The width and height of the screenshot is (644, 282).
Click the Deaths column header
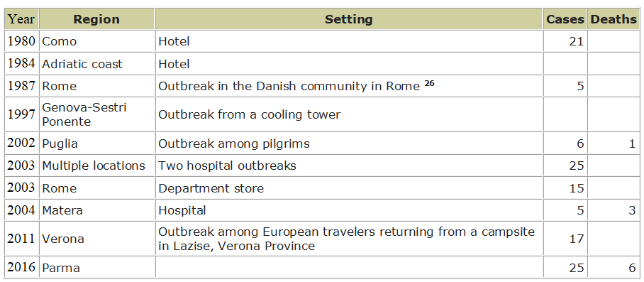tap(614, 19)
